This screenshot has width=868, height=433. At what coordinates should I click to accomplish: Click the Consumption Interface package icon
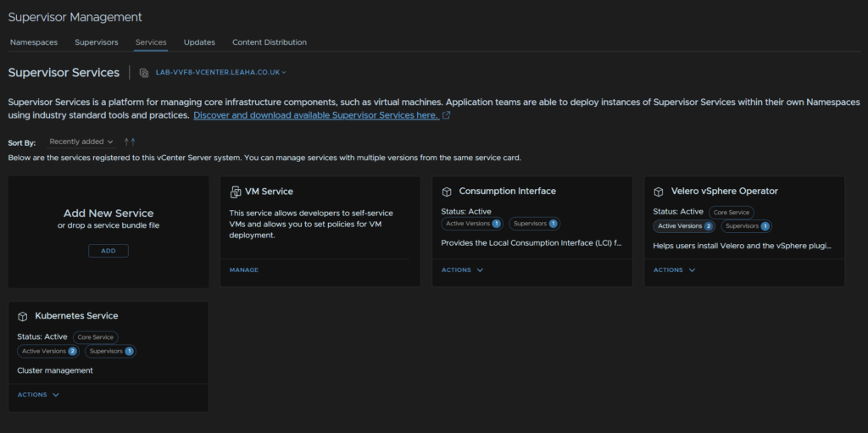pos(447,192)
